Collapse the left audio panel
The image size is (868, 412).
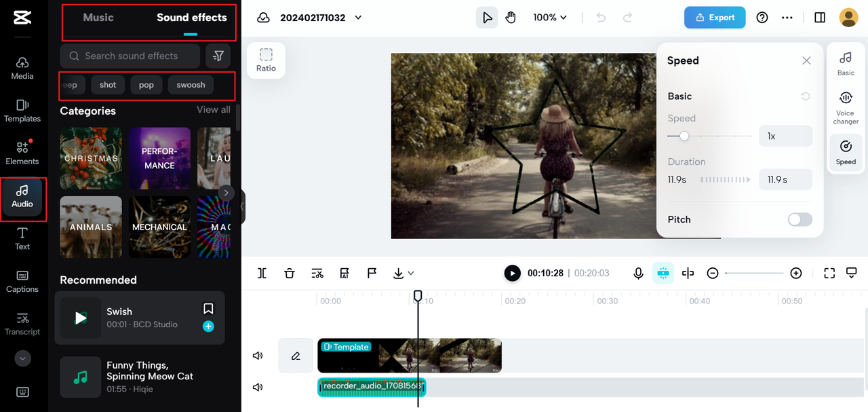click(x=242, y=206)
